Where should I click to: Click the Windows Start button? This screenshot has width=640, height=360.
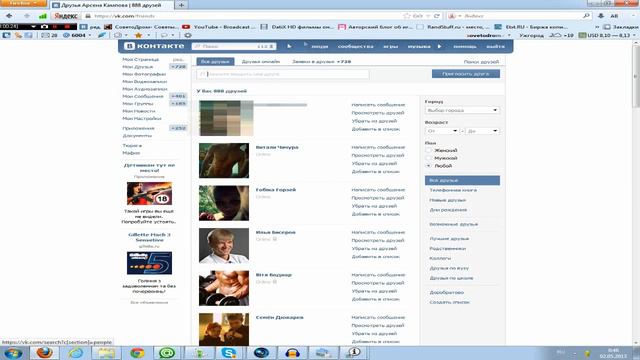click(13, 353)
